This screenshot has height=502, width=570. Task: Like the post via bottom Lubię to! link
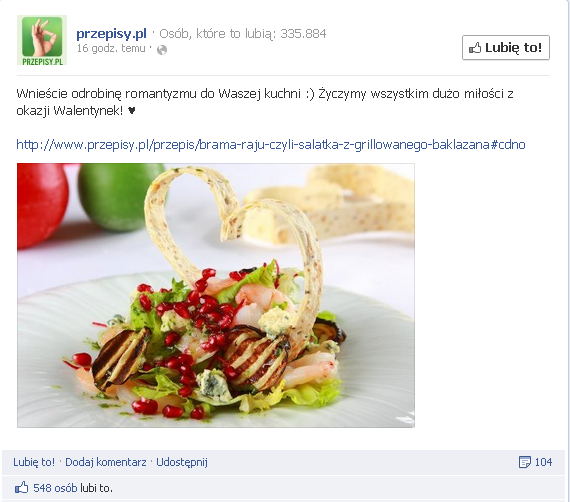[34, 462]
